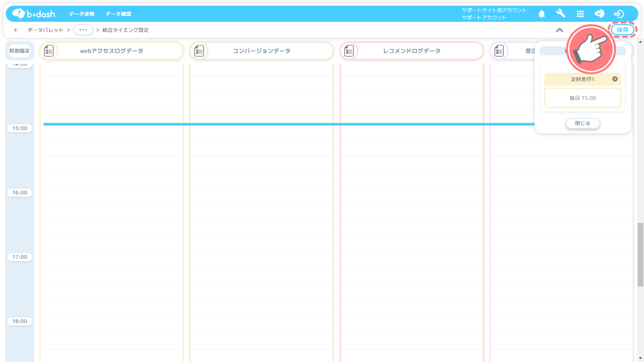This screenshot has width=644, height=362.
Task: Open the データパレット breadcrumb
Action: coord(46,30)
